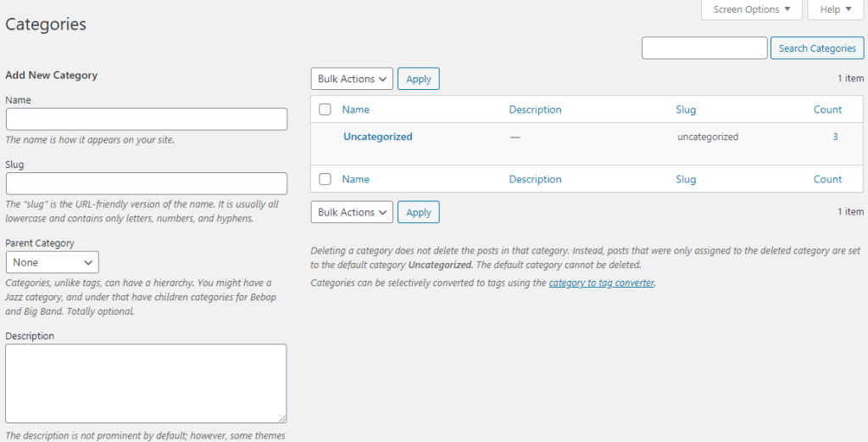Tick the select-all checkbox in table header

[325, 109]
